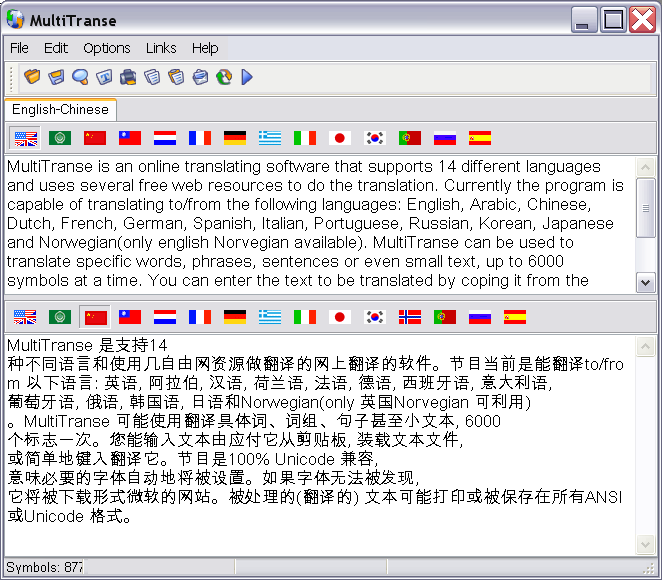Choose Norwegian flag in target language row
Viewport: 662px width, 580px height.
[410, 317]
